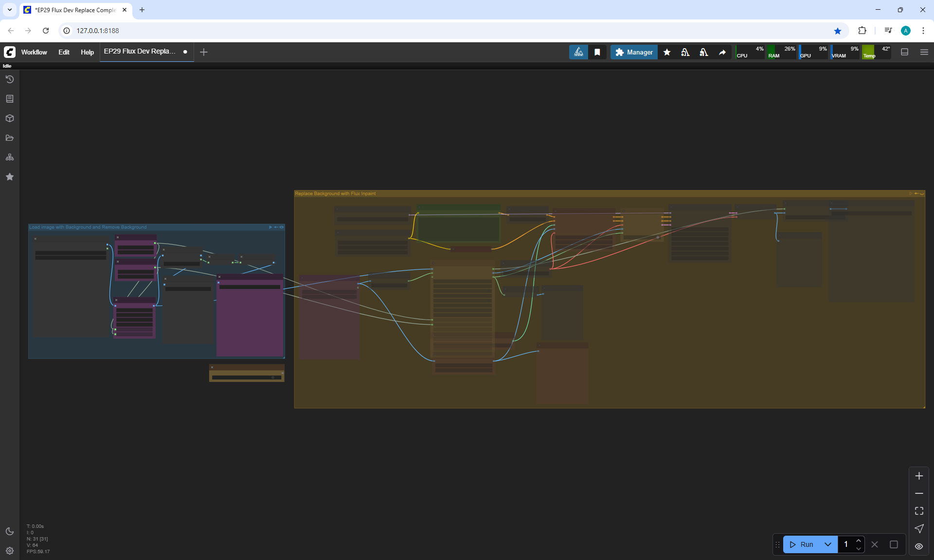Toggle link visibility eye icon

click(x=919, y=546)
